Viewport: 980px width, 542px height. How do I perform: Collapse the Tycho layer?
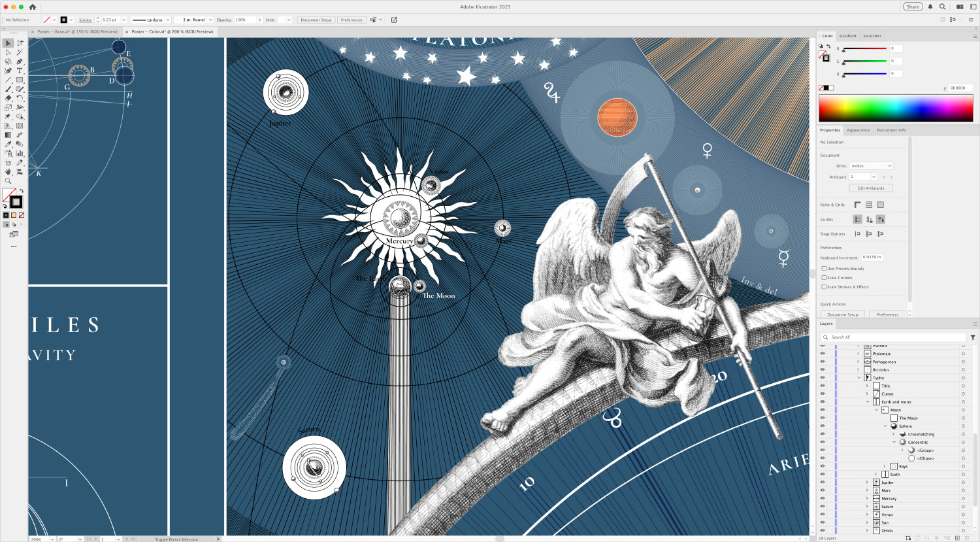pos(858,378)
